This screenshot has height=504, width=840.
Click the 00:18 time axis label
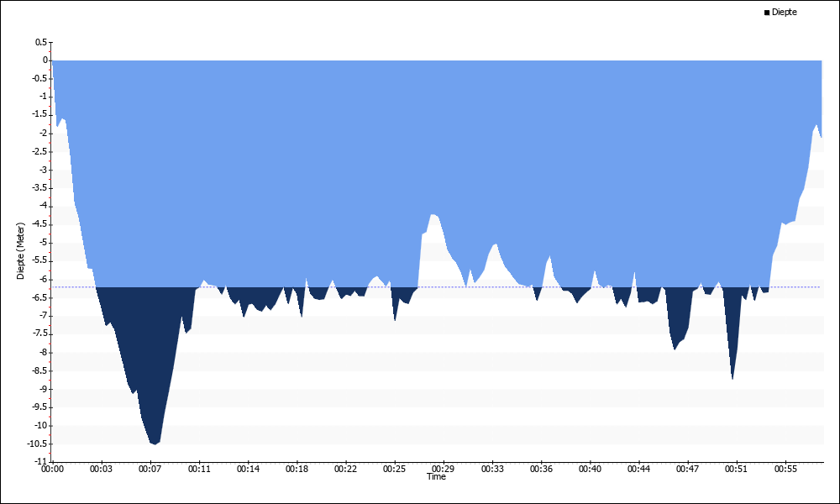click(297, 470)
